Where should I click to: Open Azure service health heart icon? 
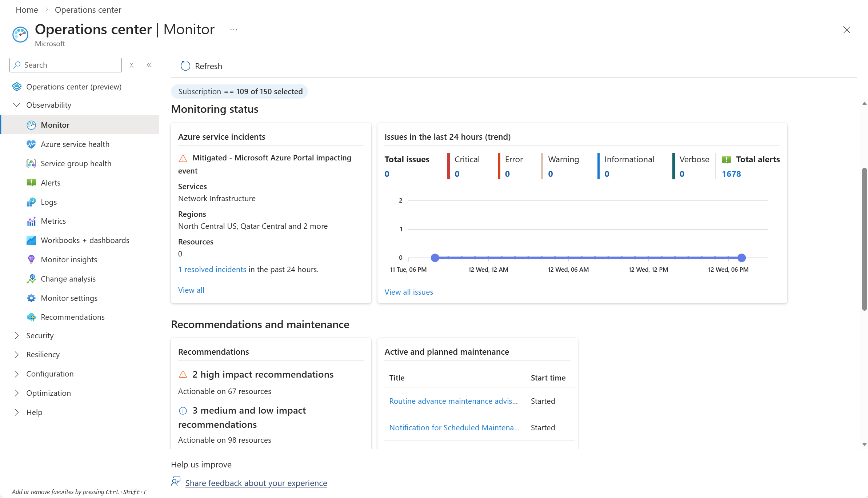(31, 144)
